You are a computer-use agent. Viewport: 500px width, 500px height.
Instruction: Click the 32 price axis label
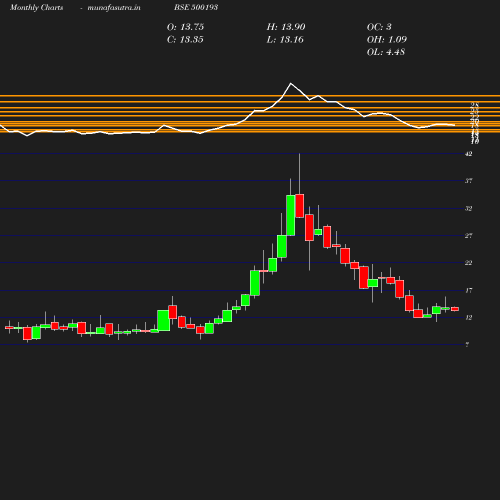point(469,209)
